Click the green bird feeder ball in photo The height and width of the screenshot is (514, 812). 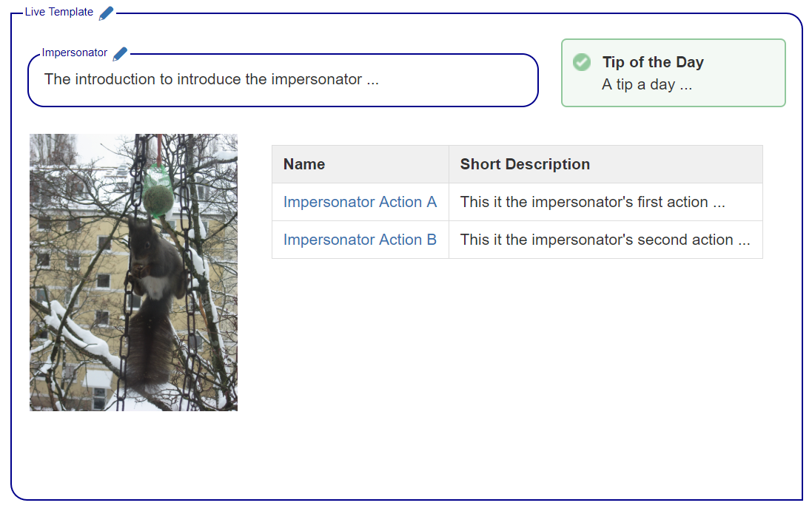tap(157, 198)
